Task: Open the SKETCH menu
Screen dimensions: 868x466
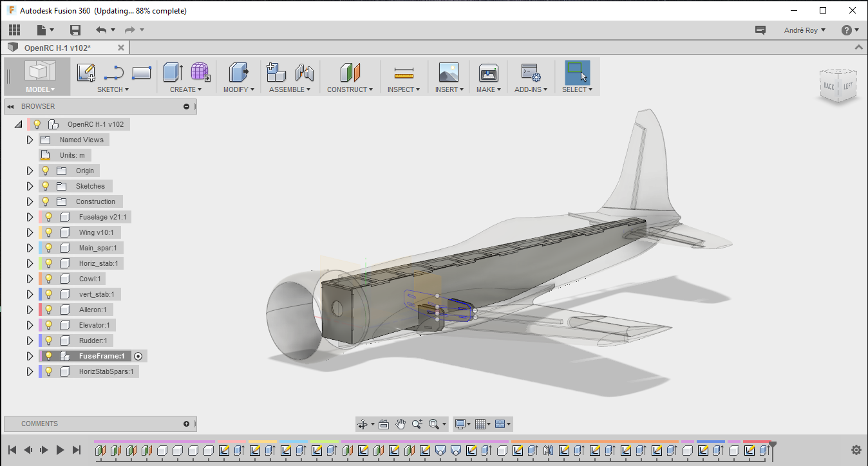Action: (x=113, y=89)
